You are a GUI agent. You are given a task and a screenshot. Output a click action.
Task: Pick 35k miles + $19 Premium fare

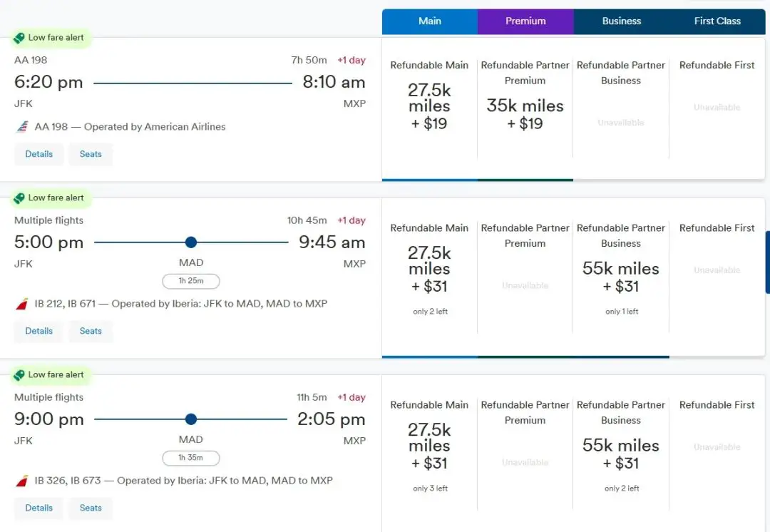(525, 114)
